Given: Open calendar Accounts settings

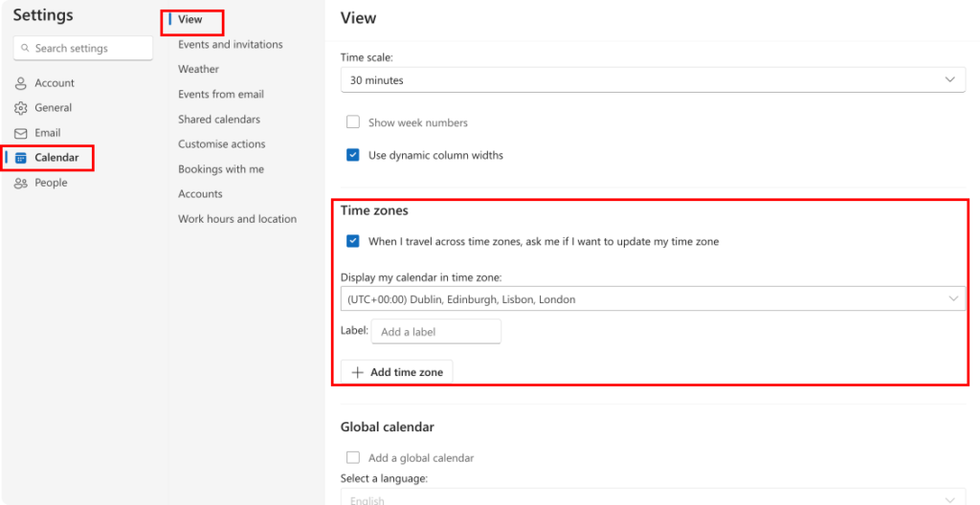Looking at the screenshot, I should point(200,194).
